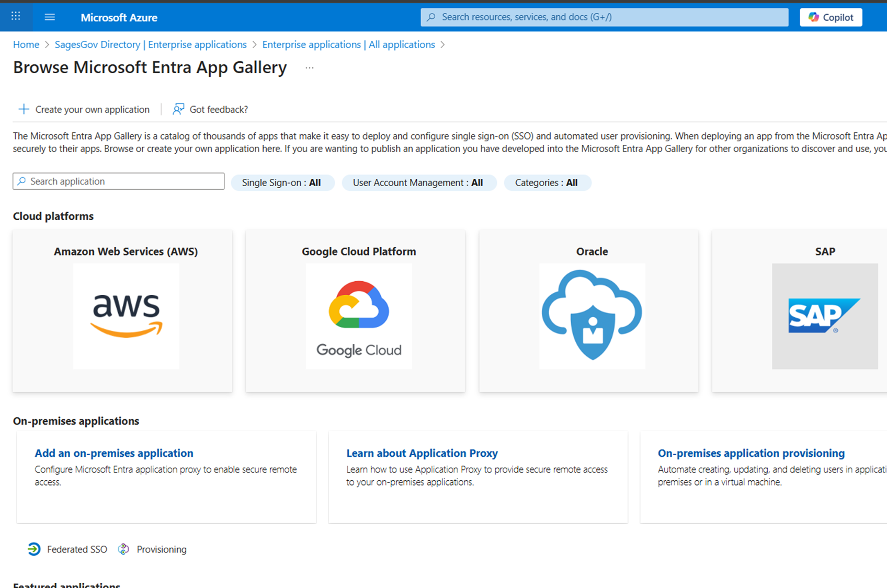The image size is (887, 588).
Task: Open the Single Sign-on filter dropdown
Action: [x=282, y=182]
